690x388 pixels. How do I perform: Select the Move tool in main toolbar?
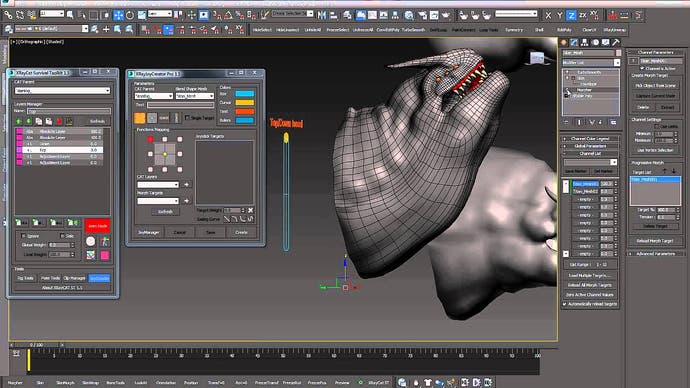[x=118, y=15]
